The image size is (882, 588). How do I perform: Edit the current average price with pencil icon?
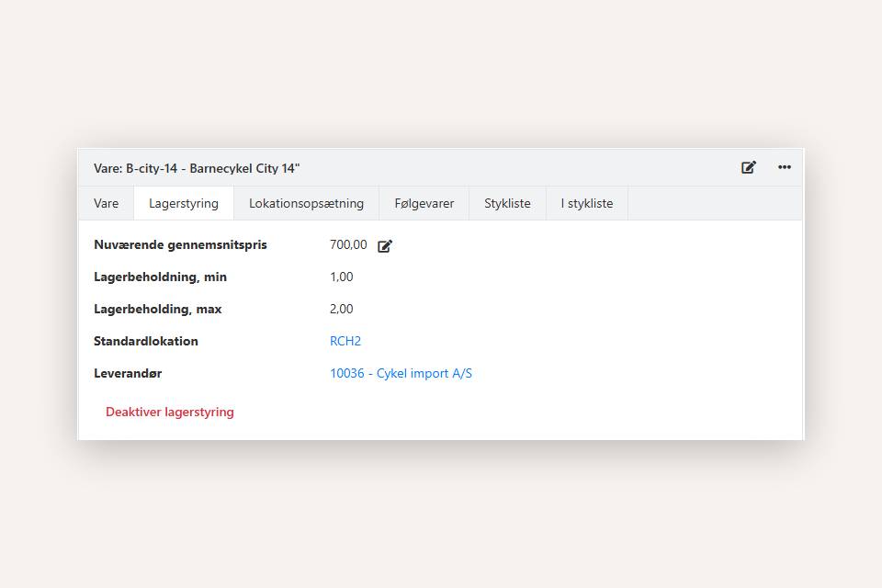385,246
